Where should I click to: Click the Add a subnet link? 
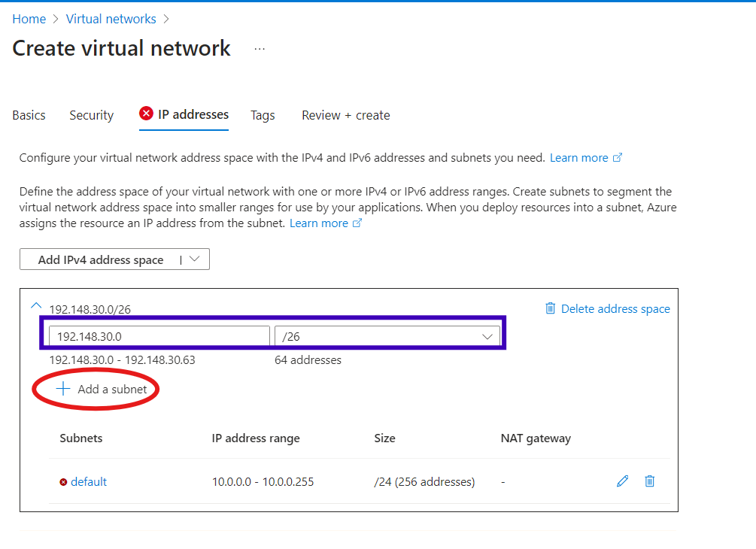[112, 390]
